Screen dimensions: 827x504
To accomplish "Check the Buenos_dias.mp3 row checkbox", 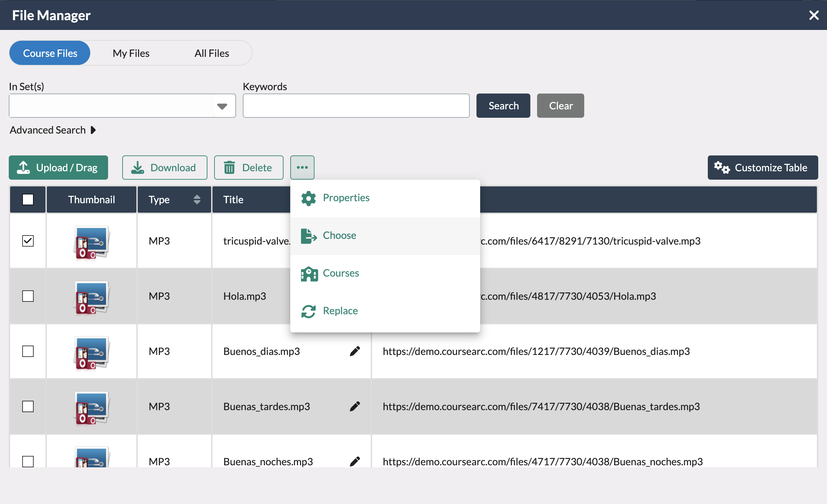I will pyautogui.click(x=28, y=351).
